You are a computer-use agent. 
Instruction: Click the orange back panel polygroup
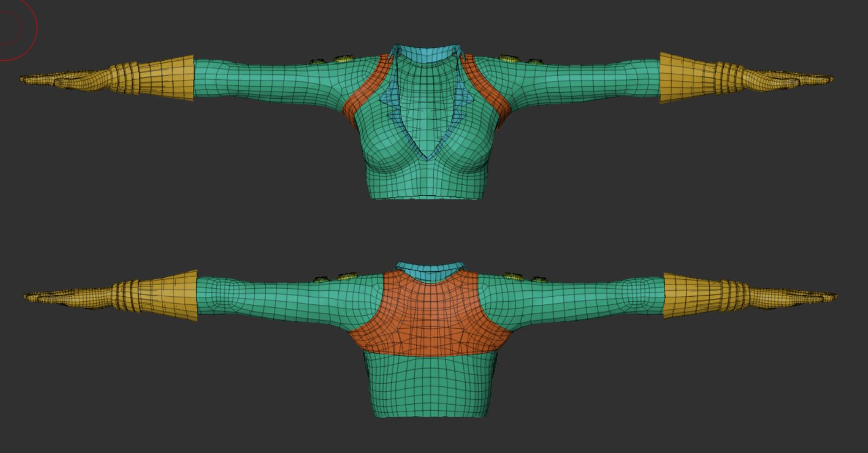tap(429, 315)
